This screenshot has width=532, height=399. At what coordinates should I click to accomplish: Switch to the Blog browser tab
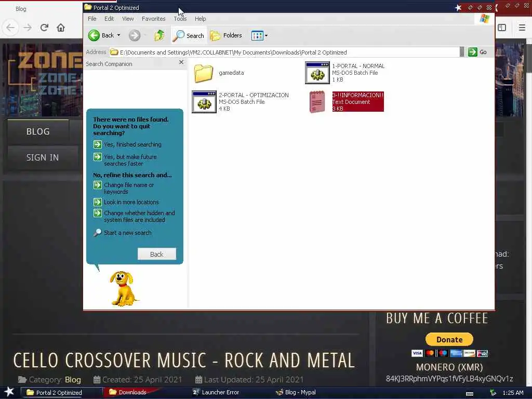click(x=21, y=9)
